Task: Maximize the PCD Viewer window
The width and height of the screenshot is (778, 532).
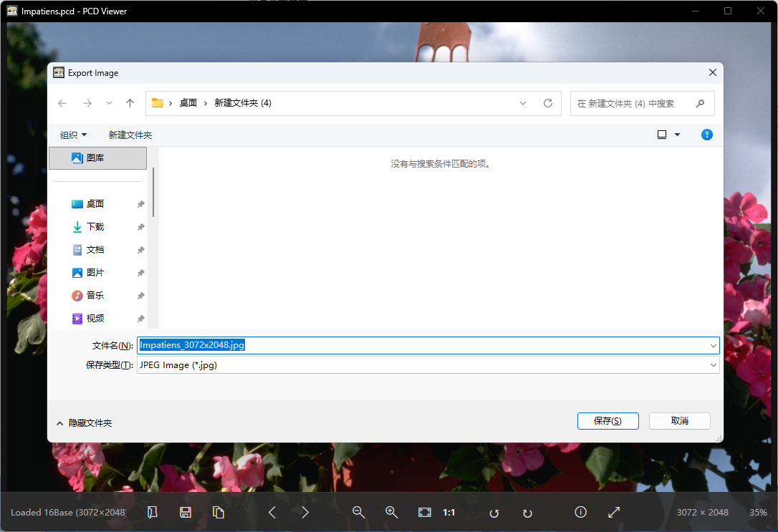Action: 727,11
